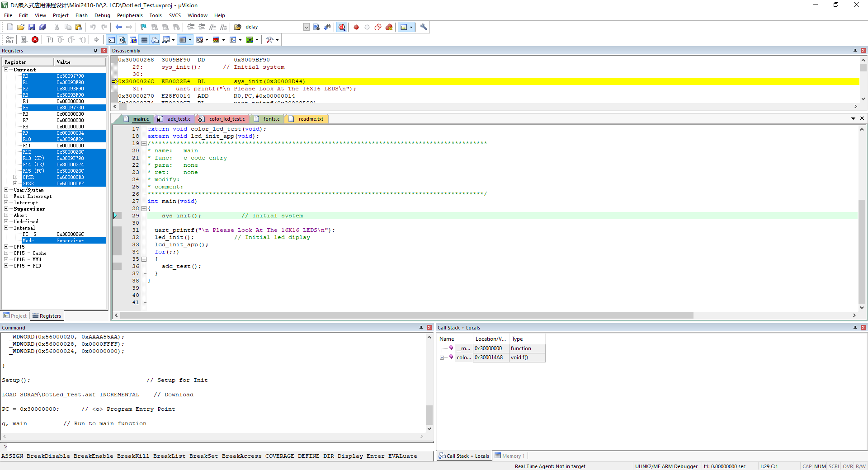Collapse the code block at line 28
Screen dimensions: 868x470
pyautogui.click(x=144, y=208)
